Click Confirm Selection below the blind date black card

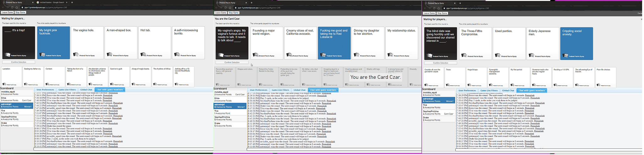click(441, 63)
